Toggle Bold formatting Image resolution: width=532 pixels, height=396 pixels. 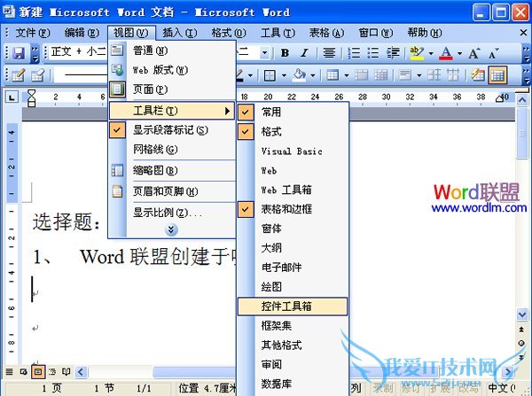[285, 52]
